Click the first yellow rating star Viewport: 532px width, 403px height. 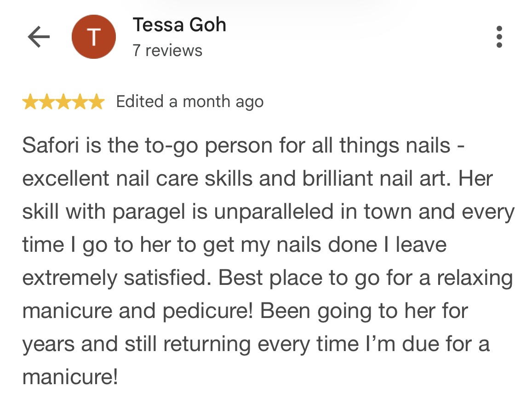[30, 102]
